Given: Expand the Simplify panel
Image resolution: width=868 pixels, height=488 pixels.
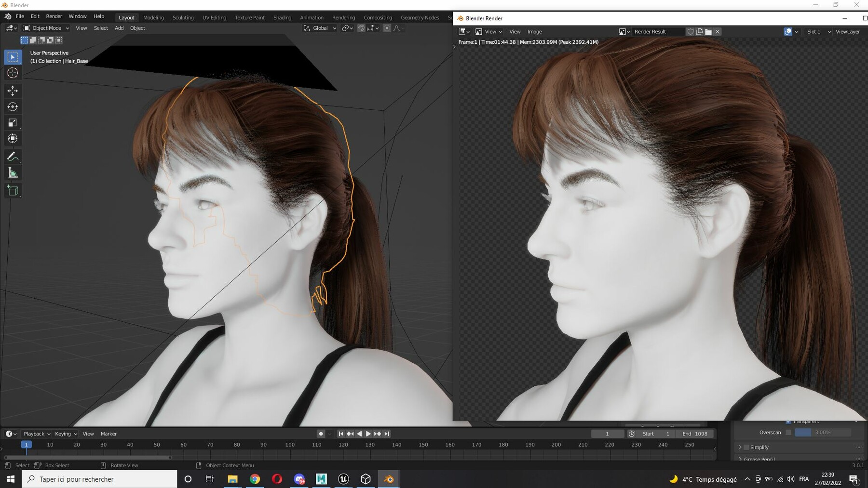Looking at the screenshot, I should [740, 447].
